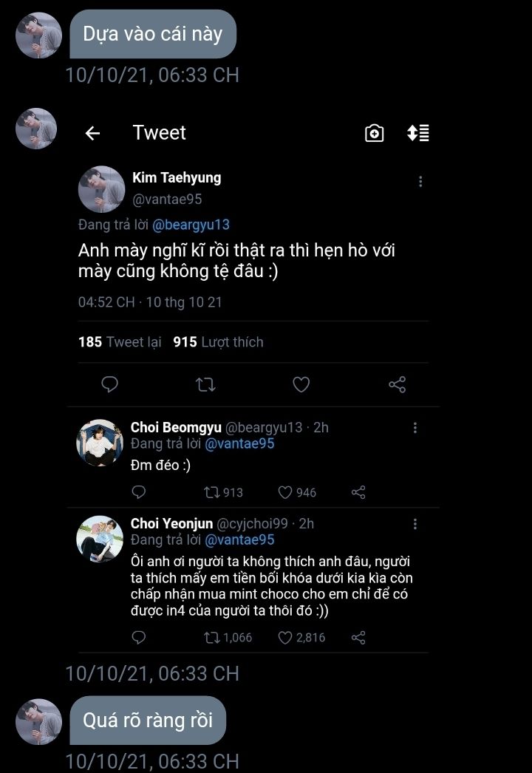Like Kim Taehyung's main tweet

coord(301,384)
